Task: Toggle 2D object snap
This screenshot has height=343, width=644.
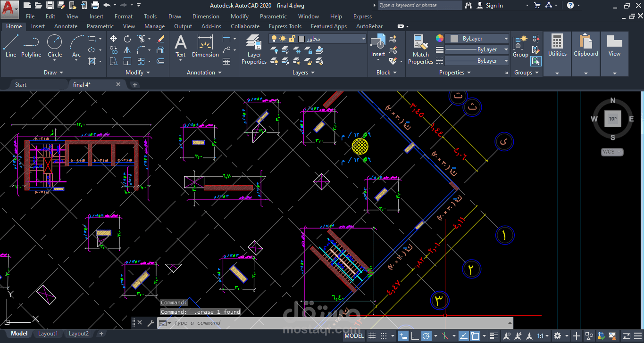Action: (475, 336)
